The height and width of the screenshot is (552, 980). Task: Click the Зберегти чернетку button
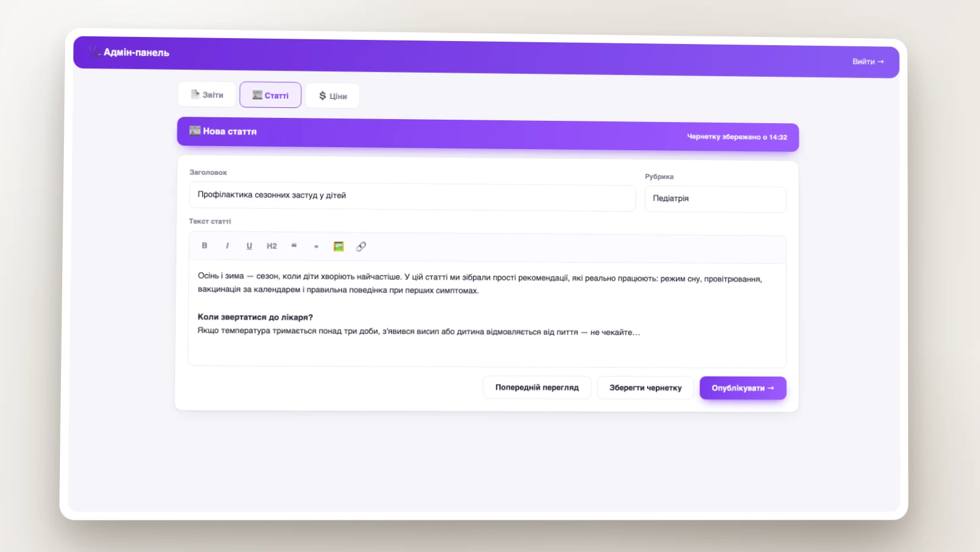pos(645,388)
